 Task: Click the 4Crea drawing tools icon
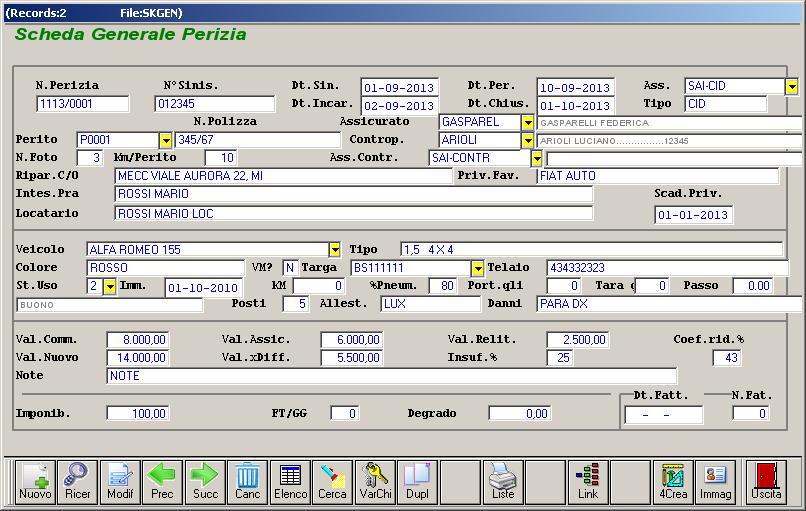[673, 481]
